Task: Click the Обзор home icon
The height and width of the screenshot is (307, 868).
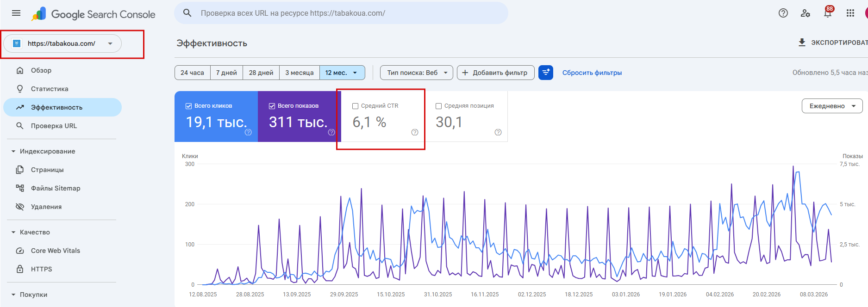Action: (20, 70)
